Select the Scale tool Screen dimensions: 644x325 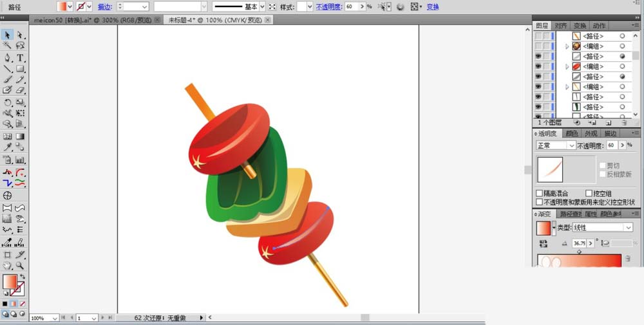click(x=20, y=102)
